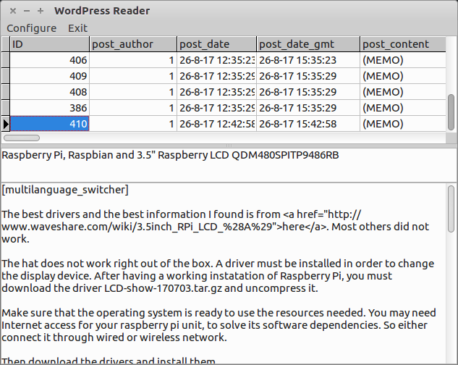458x365 pixels.
Task: Click post_date_gmt cell 26-8-17 15:42:58
Action: coord(308,124)
